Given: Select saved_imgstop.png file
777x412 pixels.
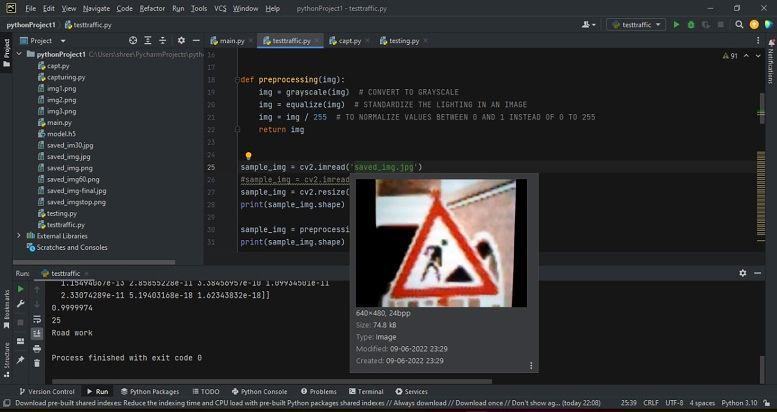Looking at the screenshot, I should 71,202.
